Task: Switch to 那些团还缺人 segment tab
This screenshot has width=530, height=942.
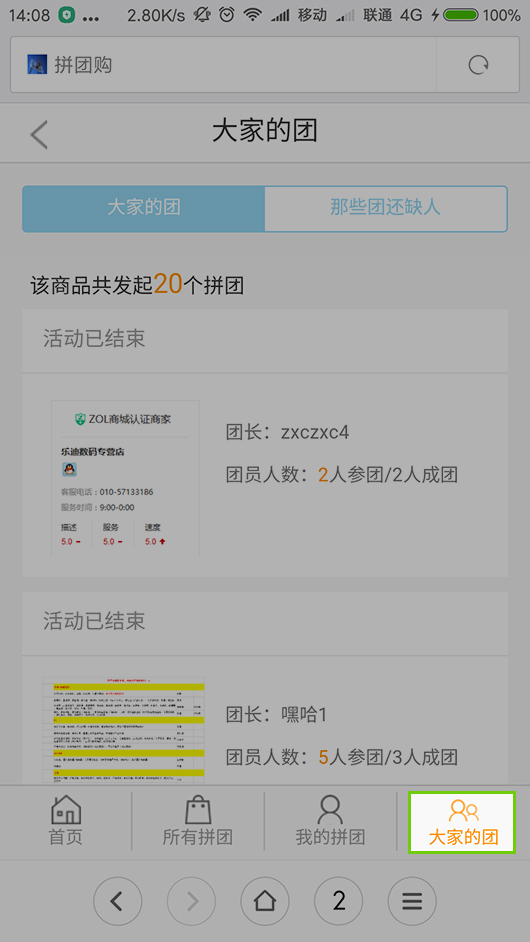Action: (x=386, y=208)
